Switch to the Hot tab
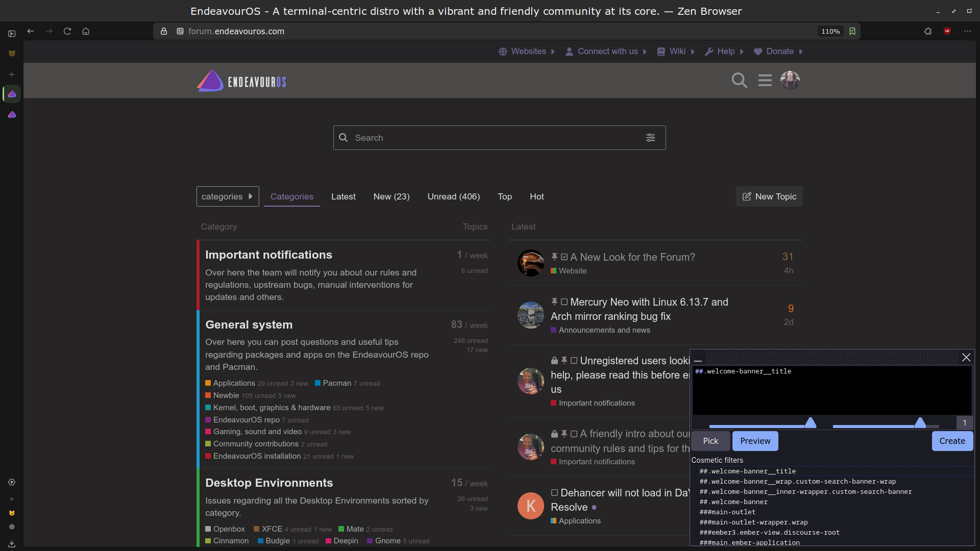Image resolution: width=980 pixels, height=551 pixels. click(x=537, y=196)
